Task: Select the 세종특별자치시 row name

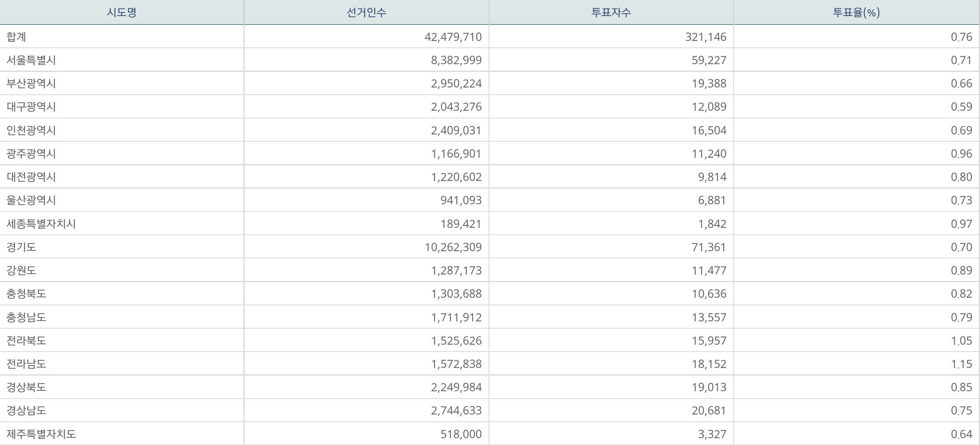Action: (x=41, y=224)
